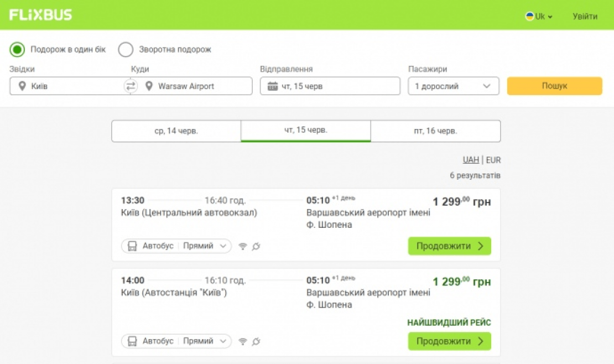The width and height of the screenshot is (614, 364).
Task: Select Зворотна подорож radio button
Action: [x=126, y=49]
